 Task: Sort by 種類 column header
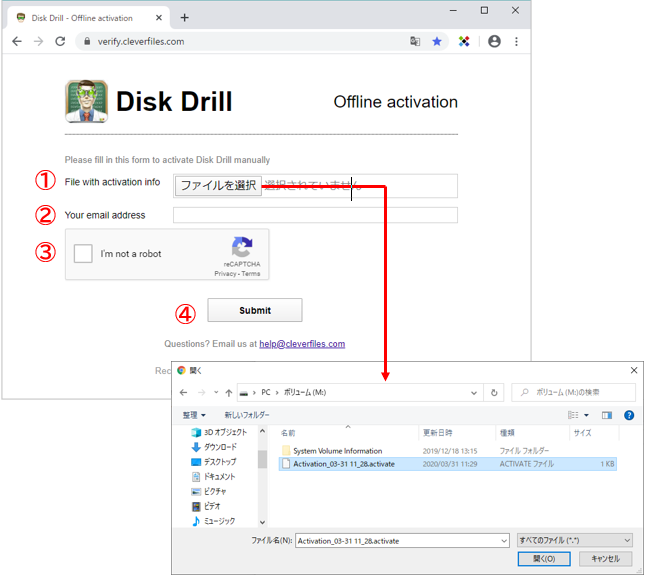tap(507, 433)
